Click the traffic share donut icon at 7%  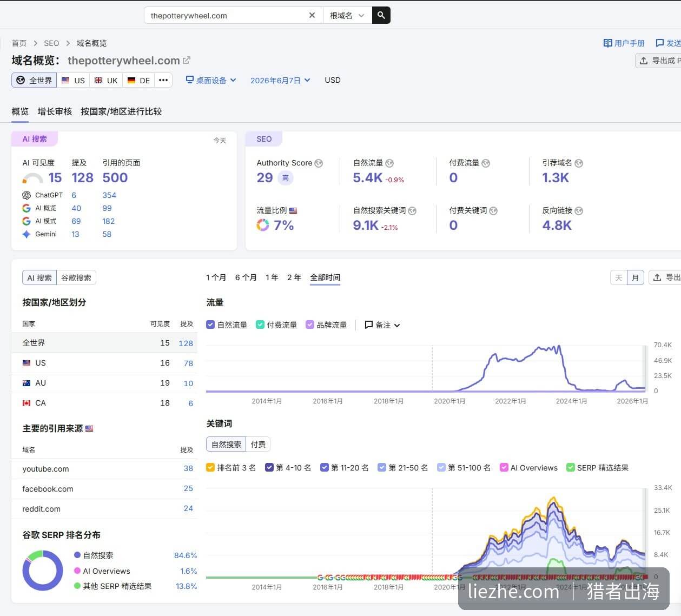pos(263,225)
